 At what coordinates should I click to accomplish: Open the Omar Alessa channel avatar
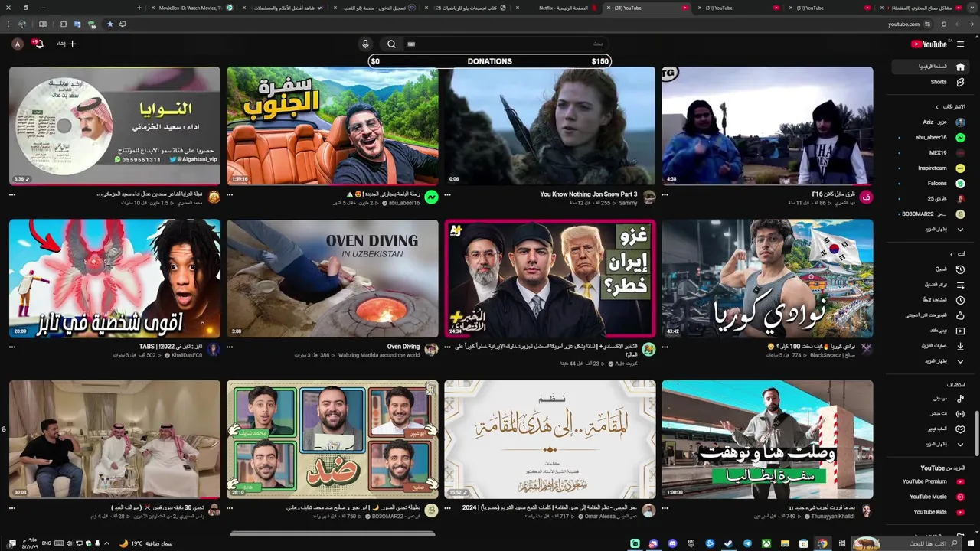pyautogui.click(x=649, y=510)
